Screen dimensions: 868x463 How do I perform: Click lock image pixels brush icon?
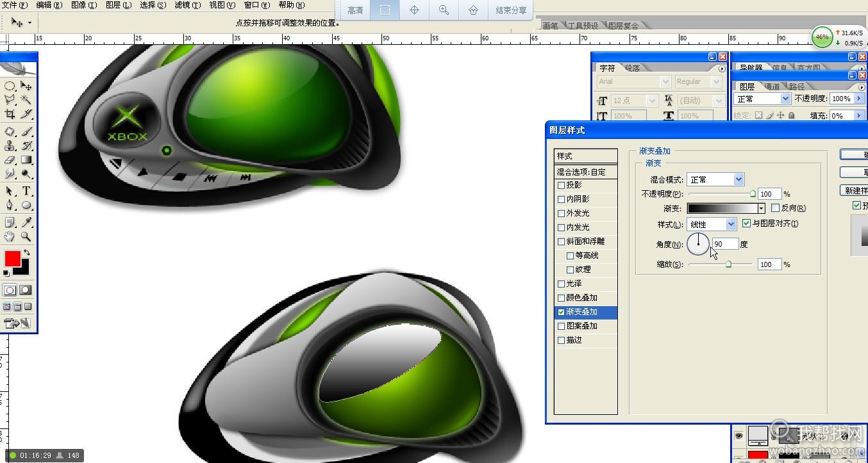coord(769,115)
